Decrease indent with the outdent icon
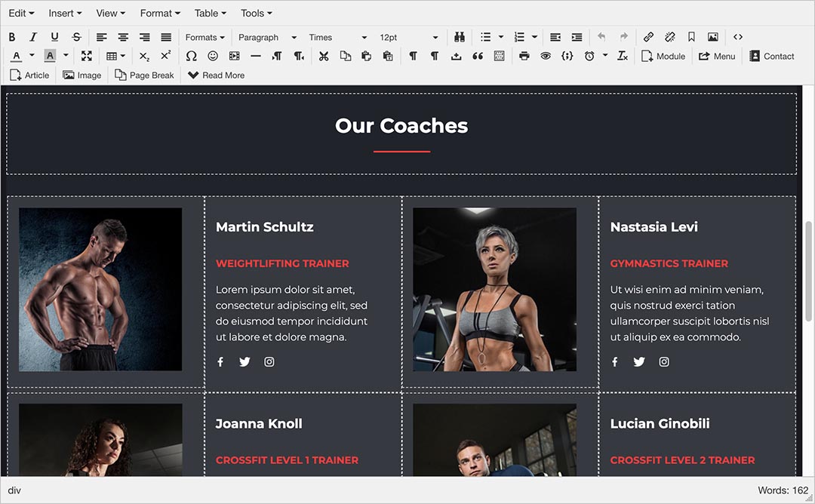Viewport: 815px width, 504px height. click(555, 37)
